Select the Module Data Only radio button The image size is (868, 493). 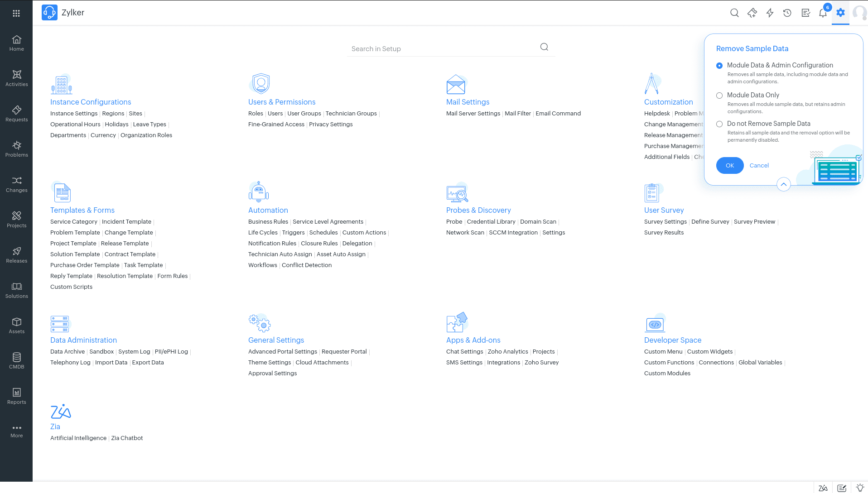coord(719,96)
